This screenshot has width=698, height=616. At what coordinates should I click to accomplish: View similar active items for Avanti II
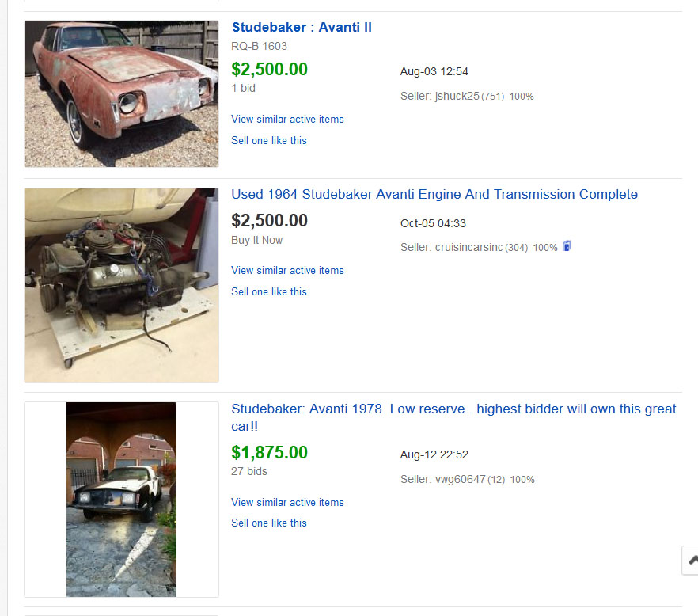(x=287, y=120)
